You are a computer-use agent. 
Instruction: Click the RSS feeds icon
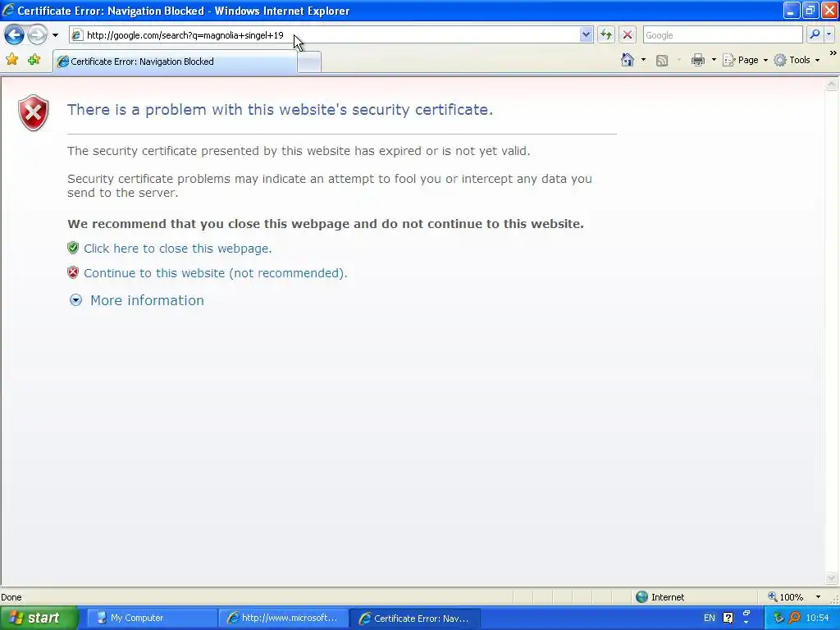coord(662,61)
